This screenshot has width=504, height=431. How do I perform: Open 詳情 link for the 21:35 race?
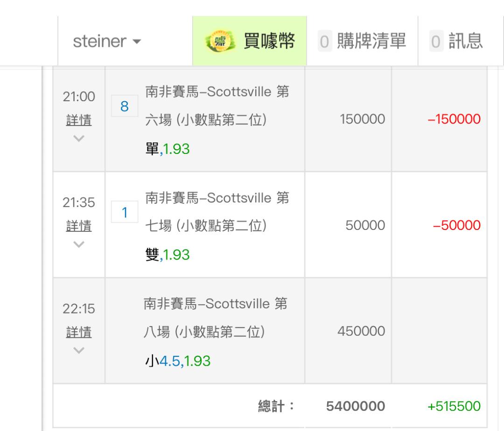click(x=78, y=226)
